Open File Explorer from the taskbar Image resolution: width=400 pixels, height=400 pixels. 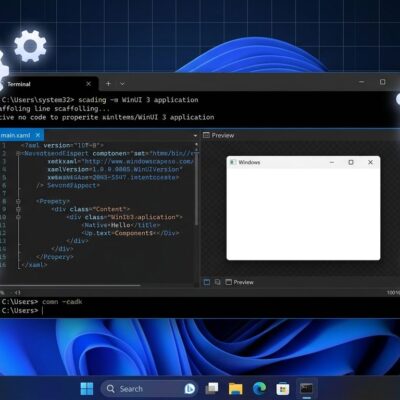tap(235, 389)
